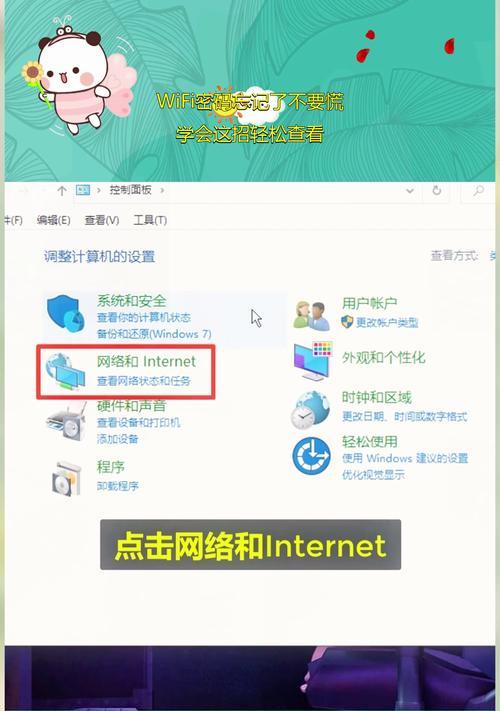Open the 时钟和区域 clock globe icon
Screen dimensions: 500x711
(x=310, y=409)
